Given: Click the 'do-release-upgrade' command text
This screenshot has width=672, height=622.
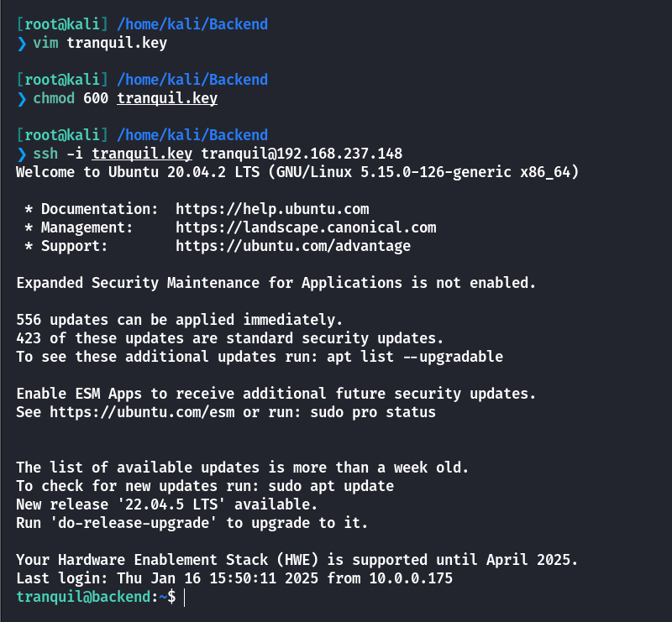Looking at the screenshot, I should (134, 523).
